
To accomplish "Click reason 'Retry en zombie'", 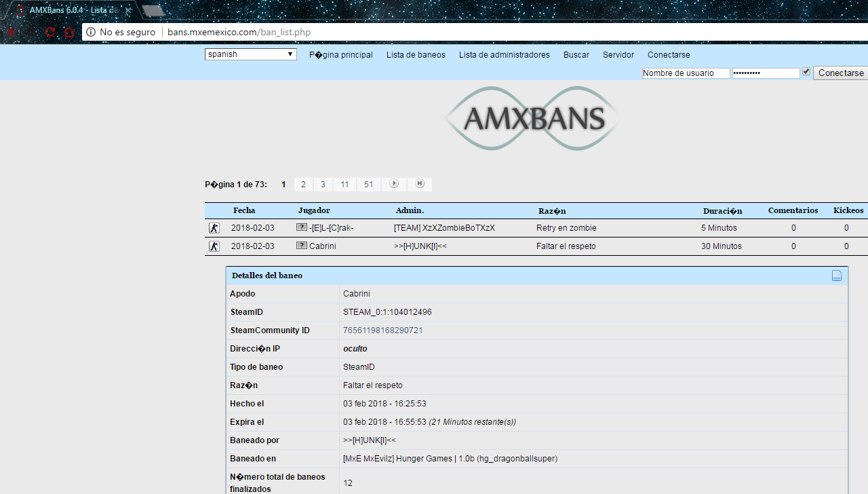I will click(566, 228).
